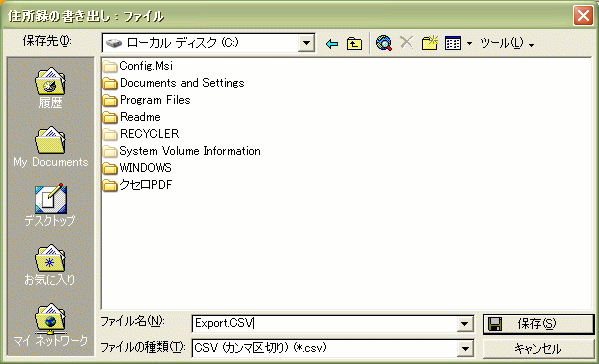The width and height of the screenshot is (599, 364).
Task: Click the local disk drive icon
Action: [114, 43]
